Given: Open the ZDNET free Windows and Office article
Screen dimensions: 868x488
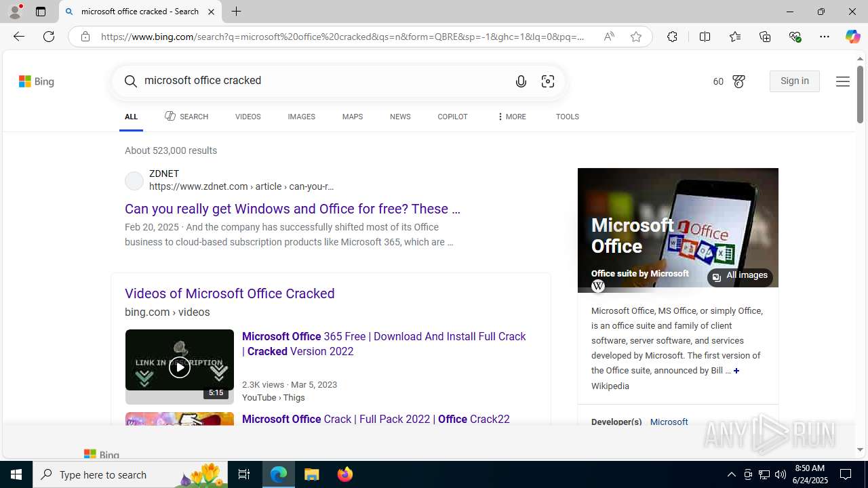Looking at the screenshot, I should (292, 209).
